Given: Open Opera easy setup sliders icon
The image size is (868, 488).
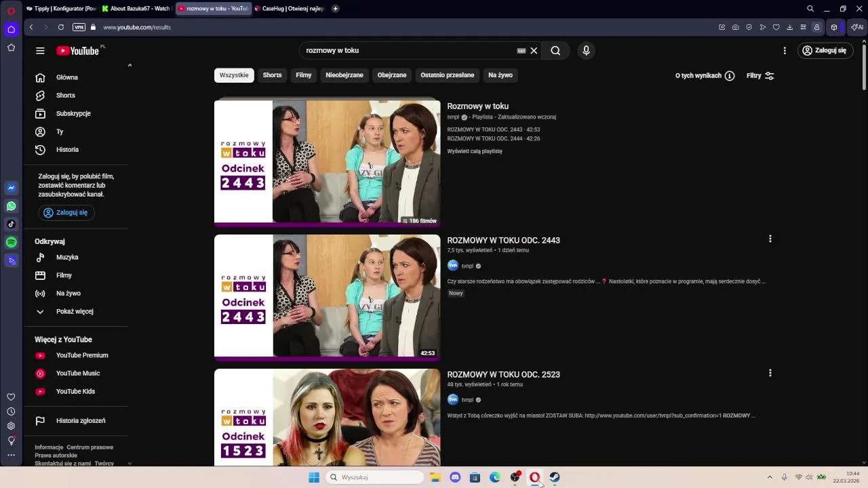Looking at the screenshot, I should click(803, 27).
